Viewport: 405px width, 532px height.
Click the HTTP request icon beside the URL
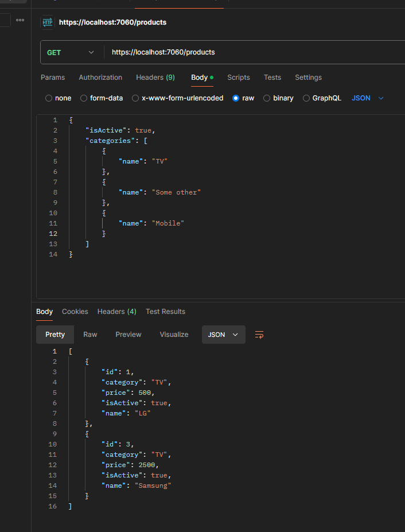pos(47,22)
